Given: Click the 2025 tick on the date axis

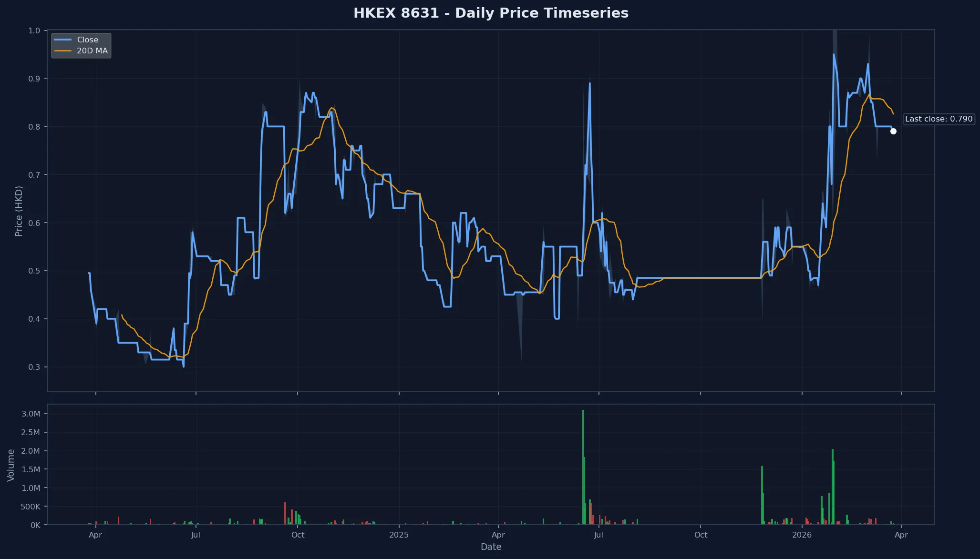Looking at the screenshot, I should (x=399, y=535).
